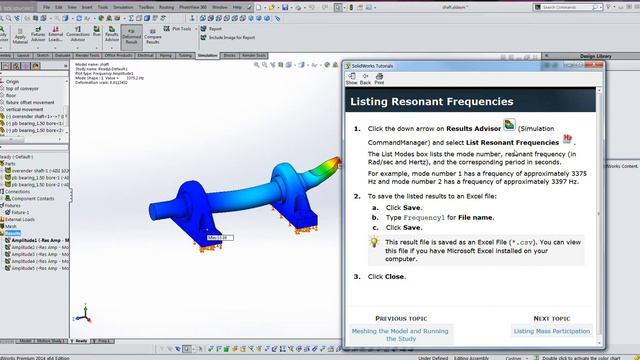Switch to the Simulation ribbon tab
640x360 pixels.
coord(207,55)
